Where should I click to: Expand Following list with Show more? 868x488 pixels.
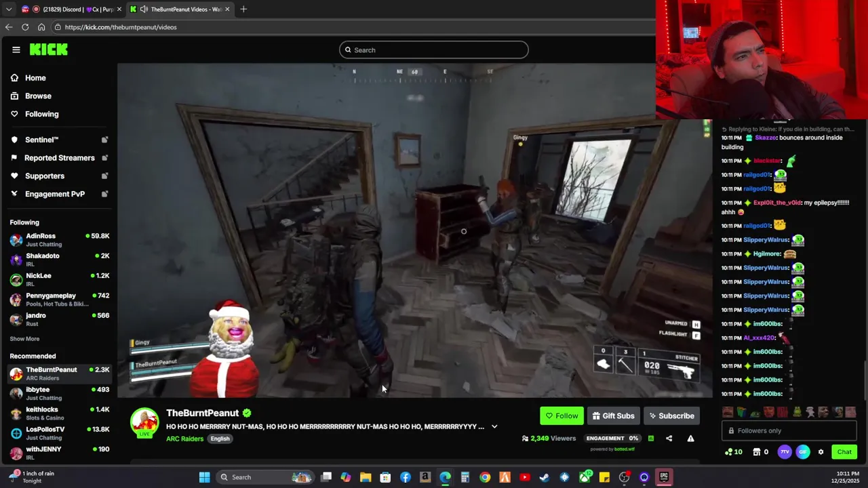point(24,339)
